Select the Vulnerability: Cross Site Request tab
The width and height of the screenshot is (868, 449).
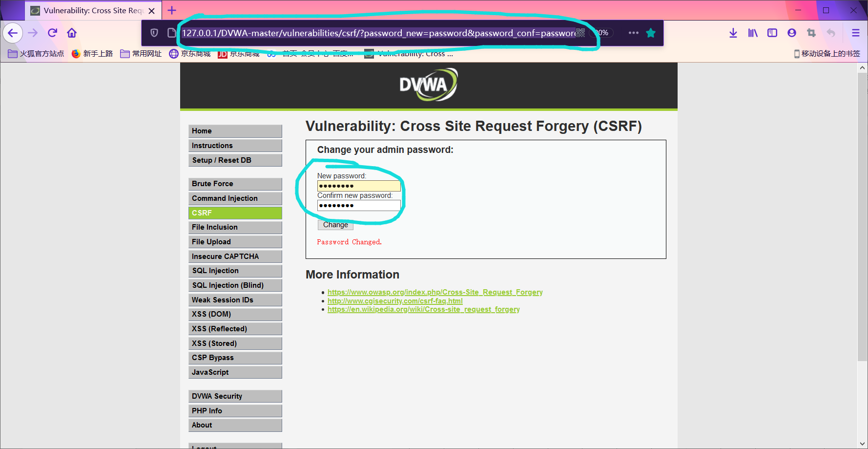coord(93,11)
